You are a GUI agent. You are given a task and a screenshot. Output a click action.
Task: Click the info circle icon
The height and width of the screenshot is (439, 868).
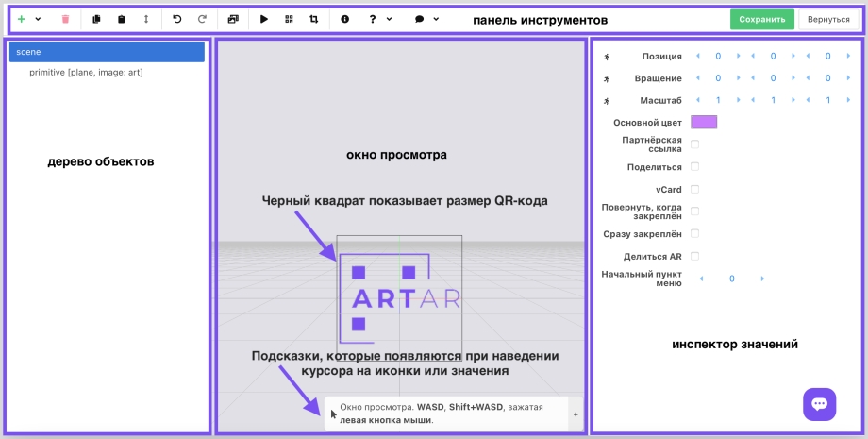[344, 19]
